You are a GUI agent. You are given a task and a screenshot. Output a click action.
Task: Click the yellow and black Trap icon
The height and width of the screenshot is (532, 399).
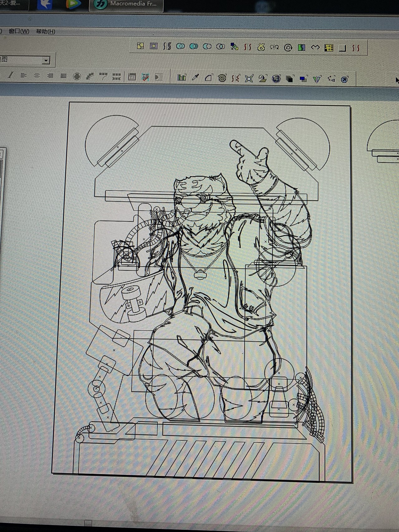coord(329,48)
